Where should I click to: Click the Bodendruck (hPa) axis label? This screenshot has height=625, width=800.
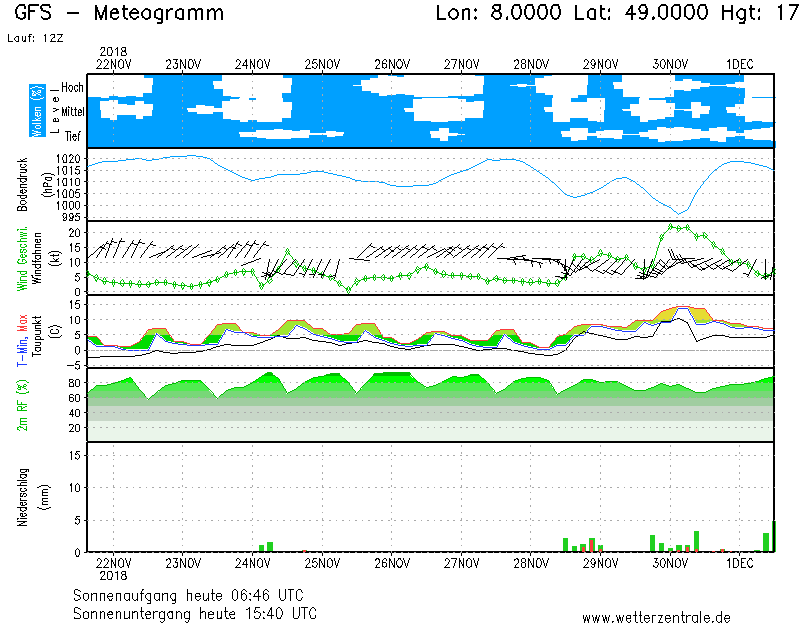tap(22, 185)
